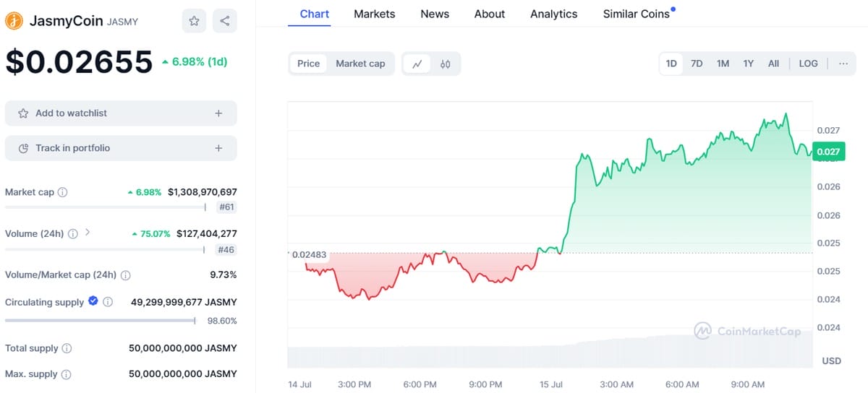
Task: Open the About tab
Action: click(x=490, y=14)
